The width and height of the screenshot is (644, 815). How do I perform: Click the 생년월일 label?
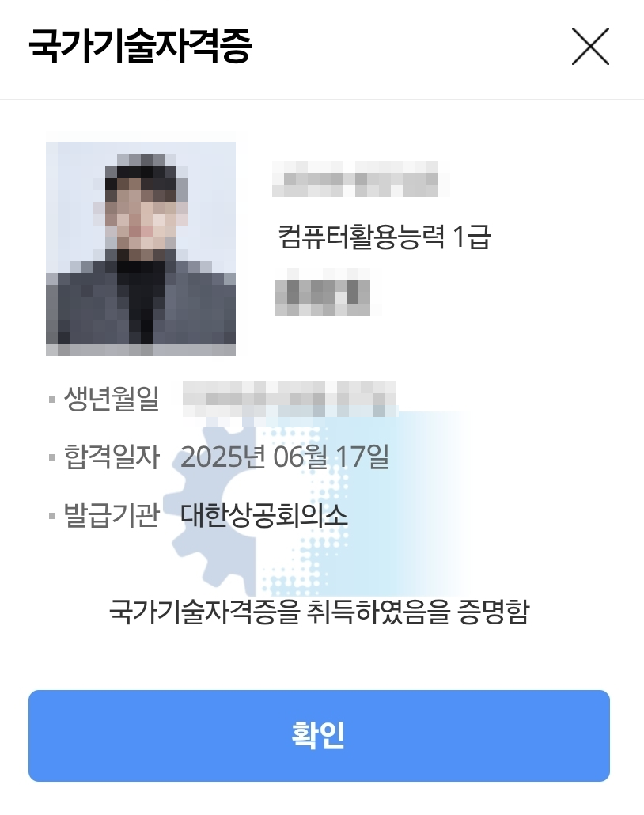[112, 399]
